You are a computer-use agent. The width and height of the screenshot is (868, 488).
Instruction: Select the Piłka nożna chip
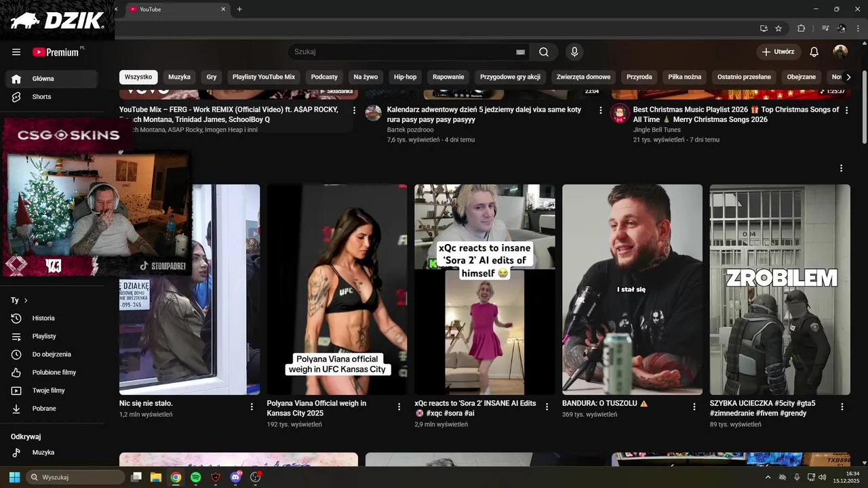pos(684,77)
